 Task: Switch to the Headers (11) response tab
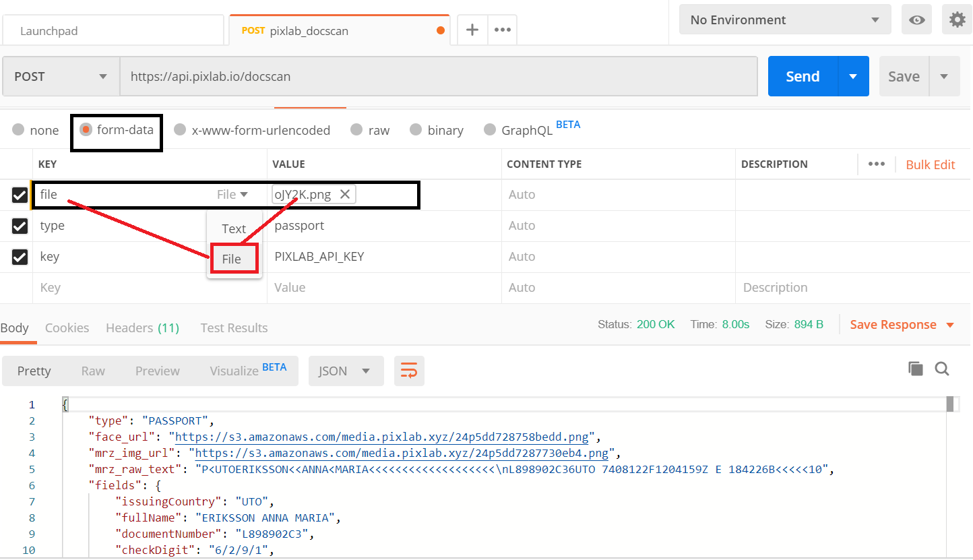142,328
